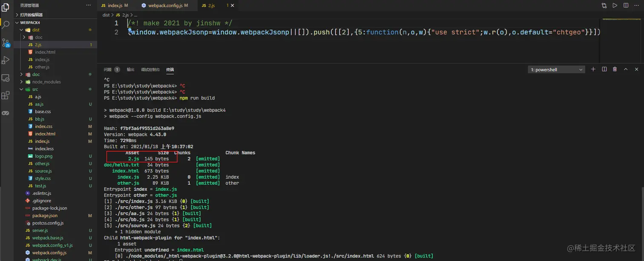Open Source Control with 25 changes
Viewport: 644px width, 261px height.
6,43
